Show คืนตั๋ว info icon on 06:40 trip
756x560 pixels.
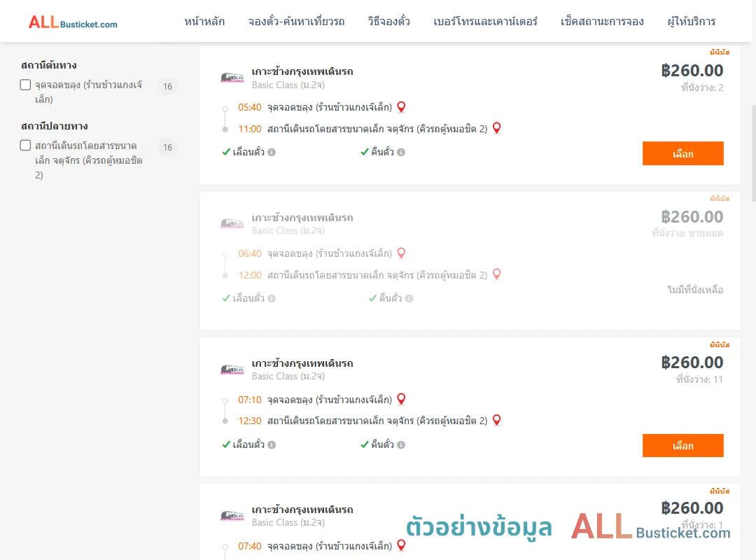[409, 299]
